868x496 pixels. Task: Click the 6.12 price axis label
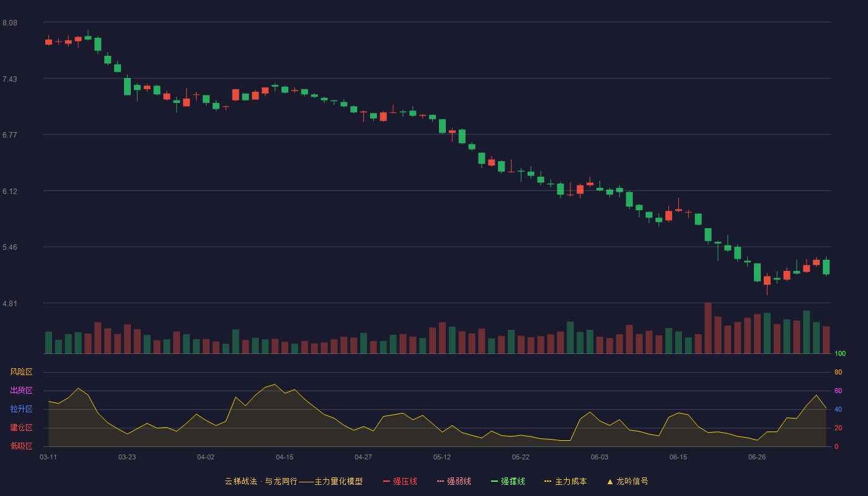[10, 192]
